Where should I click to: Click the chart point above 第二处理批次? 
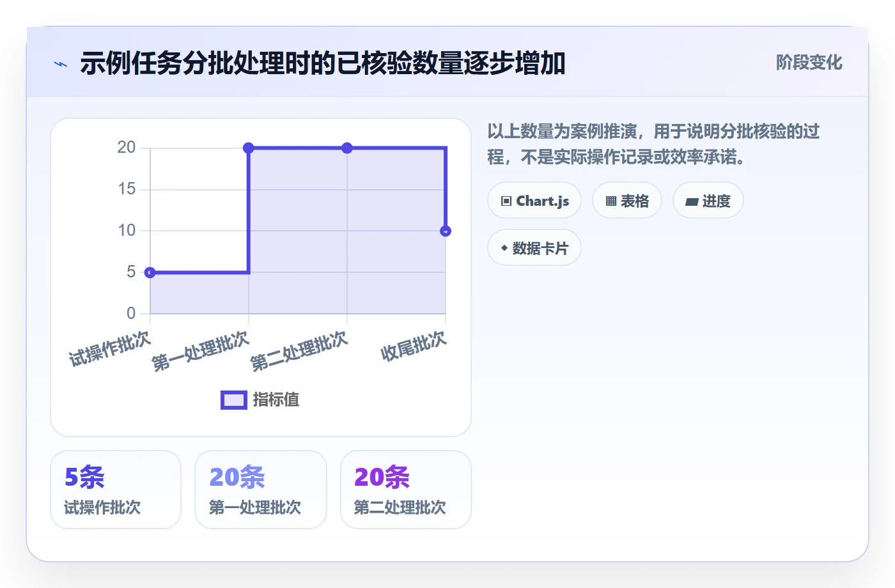click(x=347, y=148)
